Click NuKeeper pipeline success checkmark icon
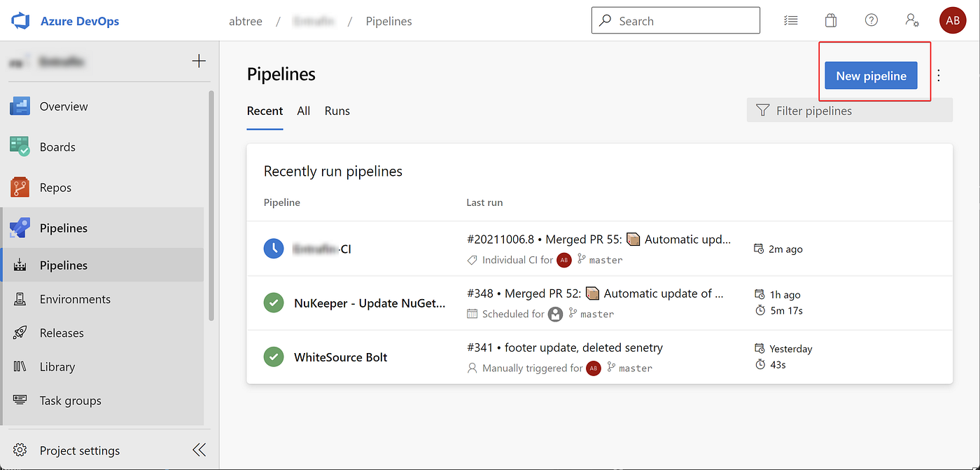This screenshot has width=980, height=470. [x=273, y=303]
